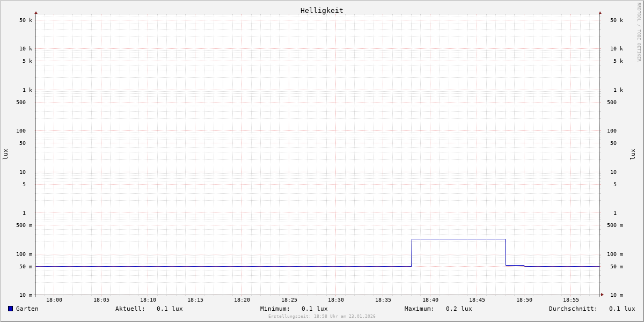Click the raised 0.2 lux plateau line
The image size is (644, 322).
coord(458,239)
